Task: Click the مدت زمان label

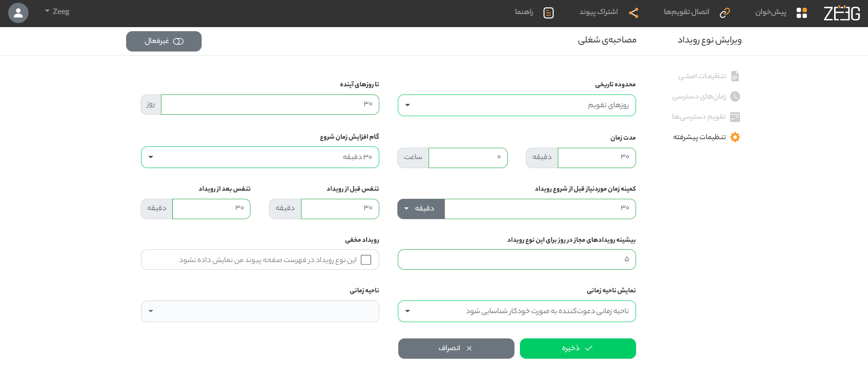Action: 623,137
